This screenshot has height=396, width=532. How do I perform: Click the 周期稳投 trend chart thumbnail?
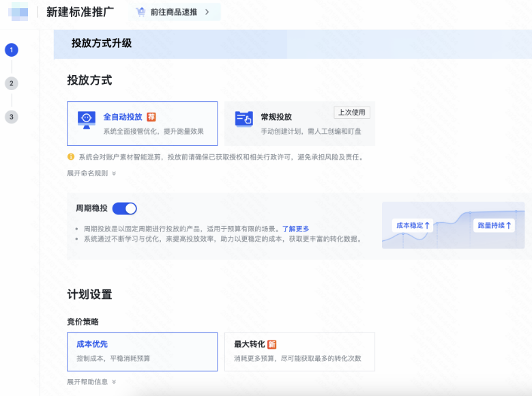click(x=454, y=225)
